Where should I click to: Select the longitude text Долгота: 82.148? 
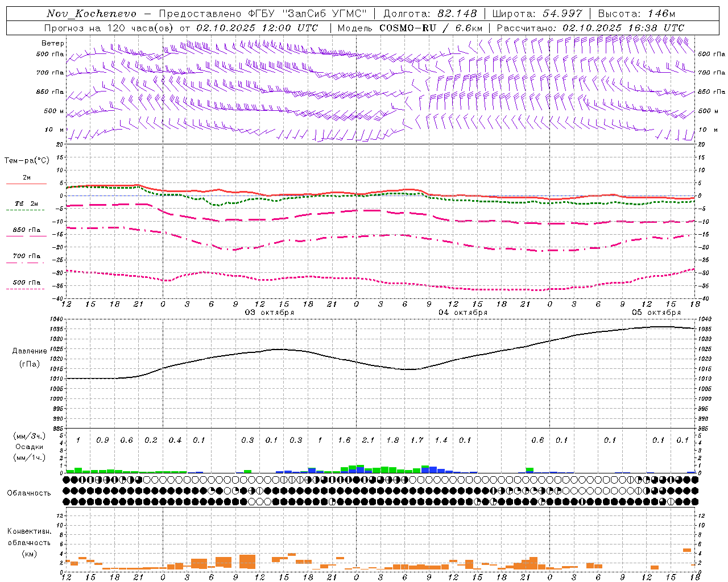430,14
